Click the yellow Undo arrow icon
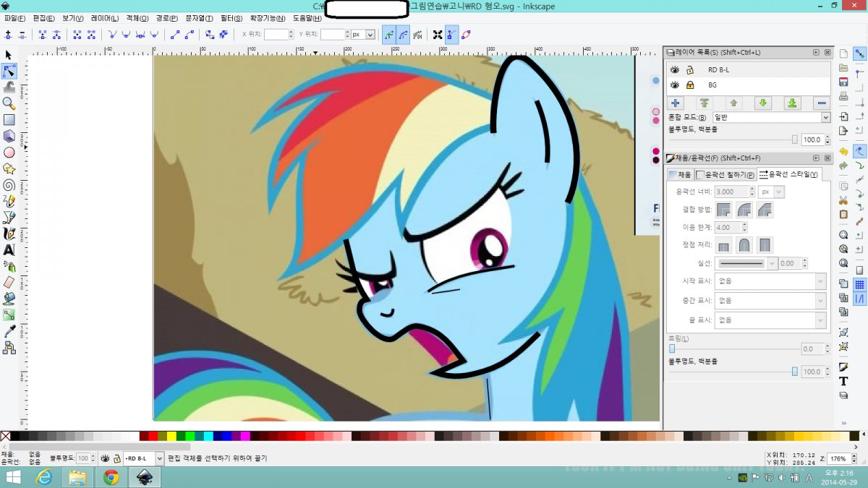This screenshot has width=868, height=488. click(x=843, y=151)
